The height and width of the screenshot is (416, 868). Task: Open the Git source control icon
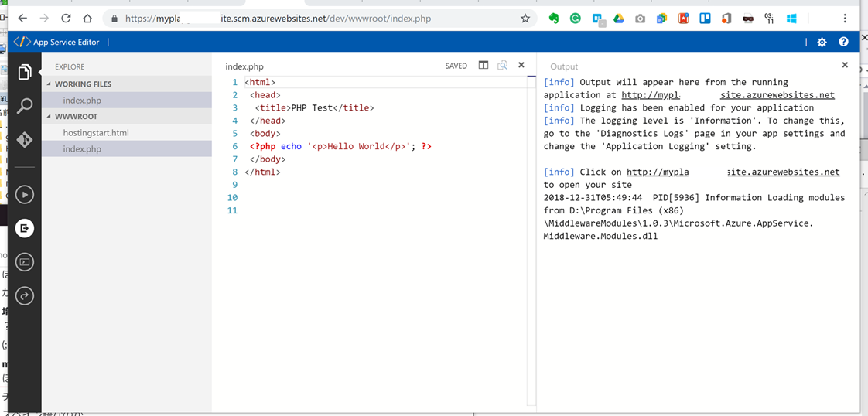click(x=24, y=140)
